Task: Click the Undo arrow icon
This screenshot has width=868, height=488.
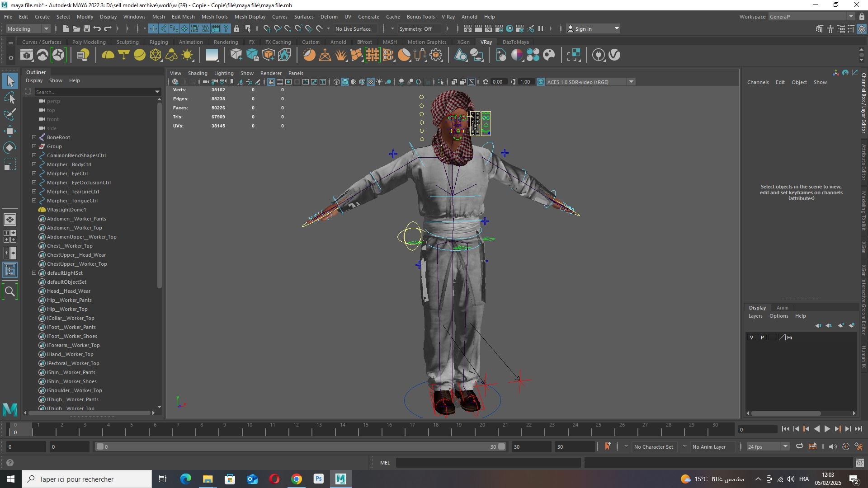Action: pyautogui.click(x=97, y=28)
